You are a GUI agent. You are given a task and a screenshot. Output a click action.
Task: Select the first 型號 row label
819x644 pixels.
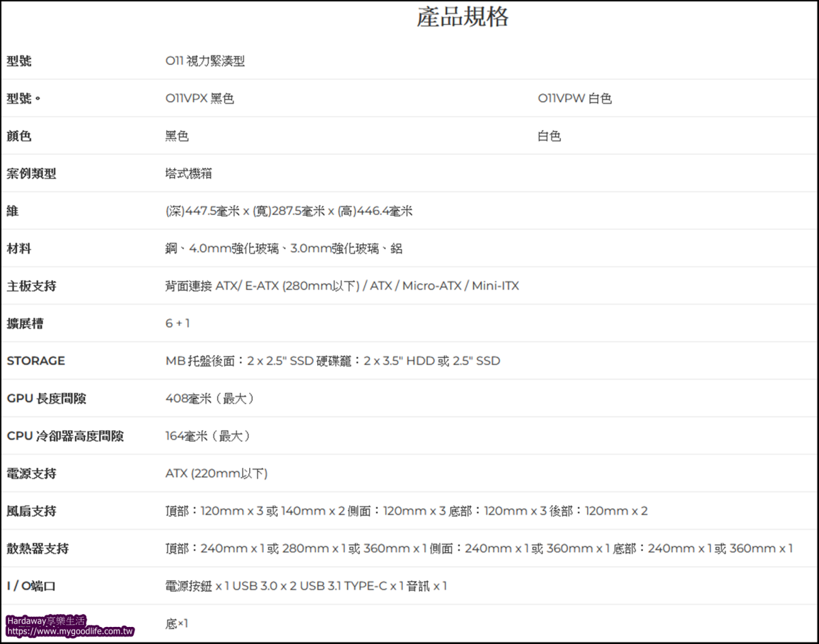pos(19,61)
